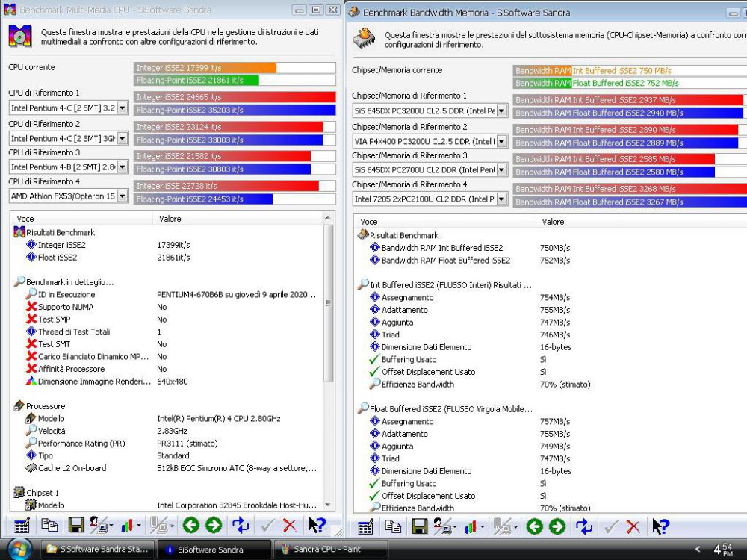
Task: Click the red Integer iSSE2 24665 it/s bar
Action: 235,97
